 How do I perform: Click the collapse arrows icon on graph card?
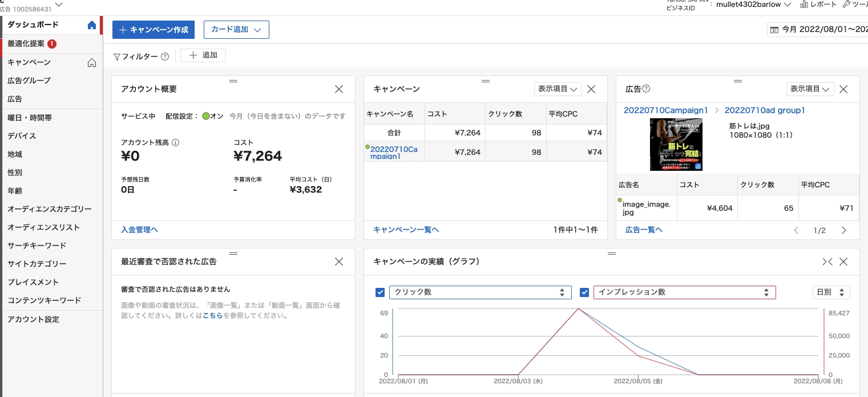click(x=827, y=262)
